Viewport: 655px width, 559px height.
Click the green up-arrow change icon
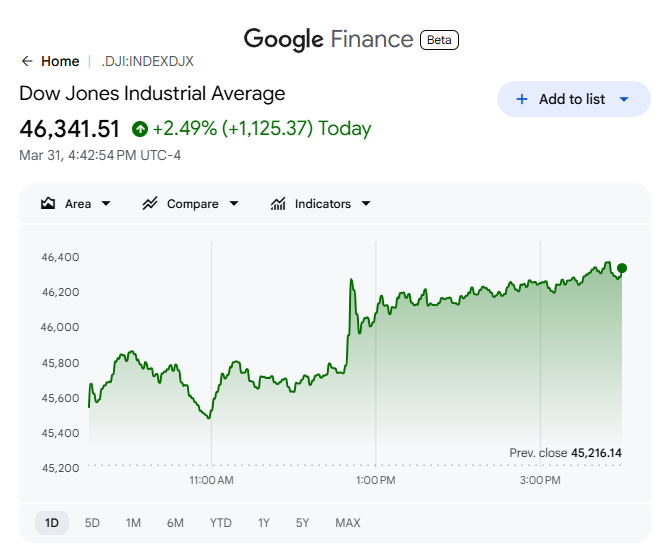coord(140,129)
